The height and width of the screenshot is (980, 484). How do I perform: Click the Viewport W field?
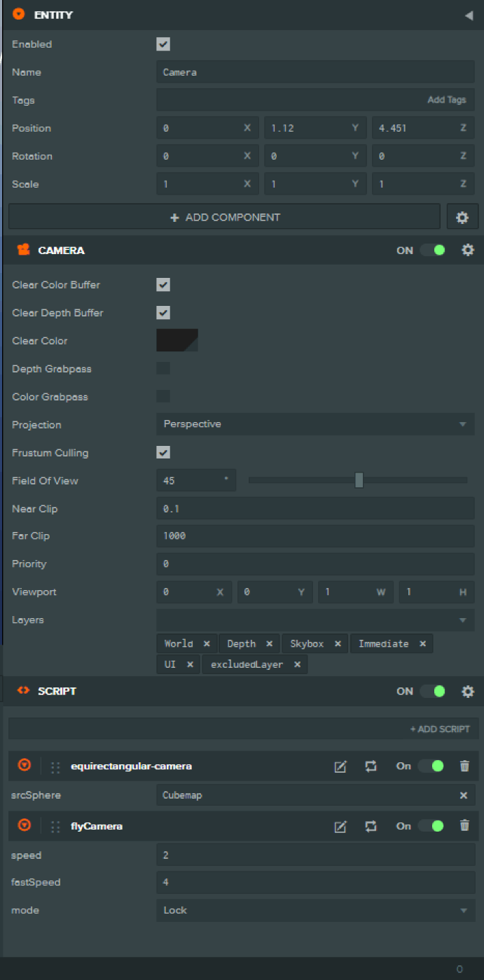pyautogui.click(x=356, y=592)
